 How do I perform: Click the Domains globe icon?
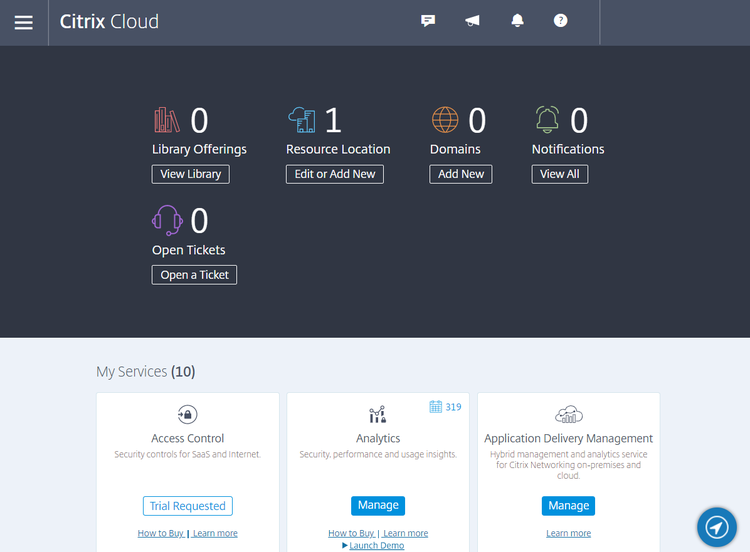click(x=445, y=120)
